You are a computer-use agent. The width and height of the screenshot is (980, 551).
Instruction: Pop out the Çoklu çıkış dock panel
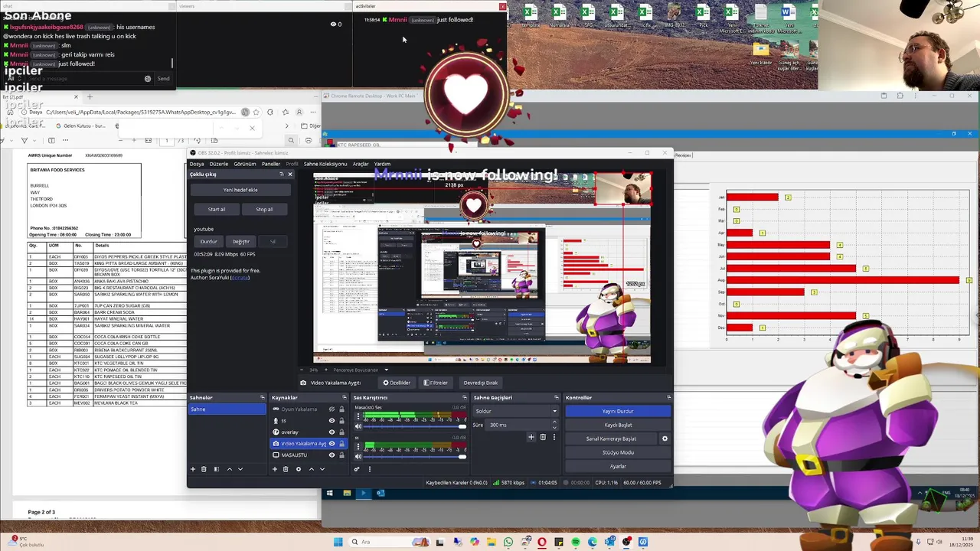point(281,174)
